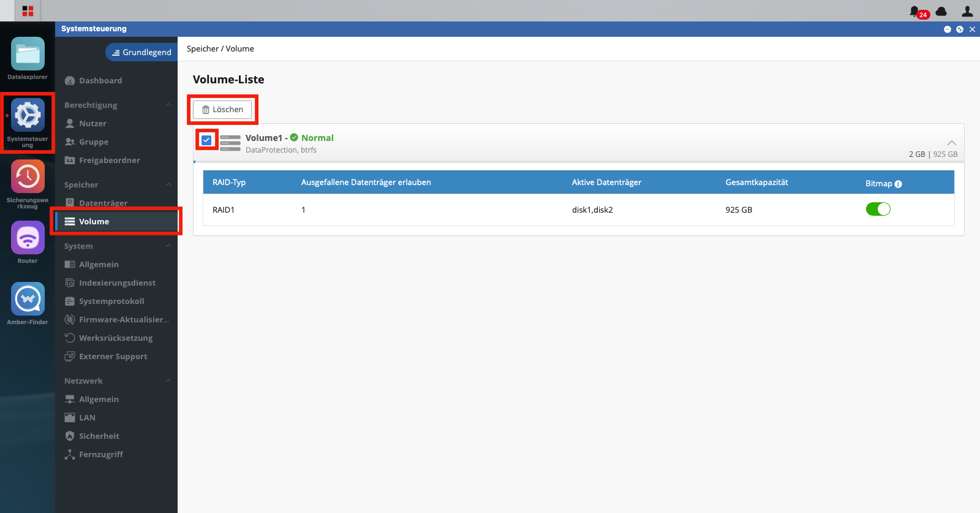Disable the Bitmap toggle switch
The image size is (980, 513).
[878, 209]
